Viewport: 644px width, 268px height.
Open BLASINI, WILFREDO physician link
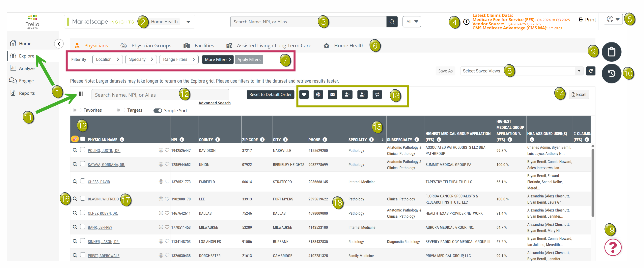(103, 199)
